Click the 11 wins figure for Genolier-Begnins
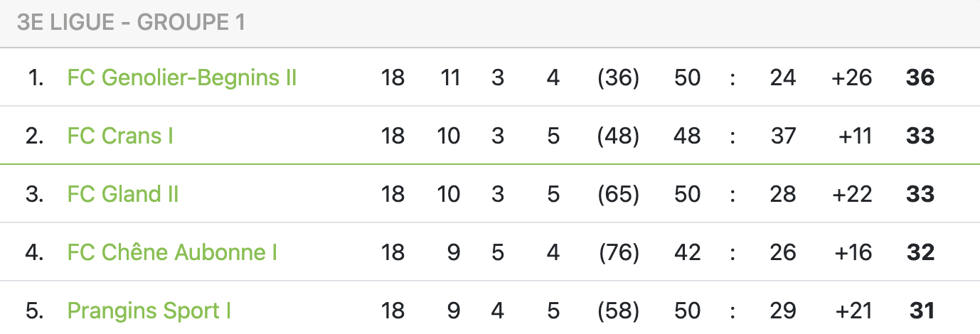Screen dimensions: 980x334 coord(449,77)
